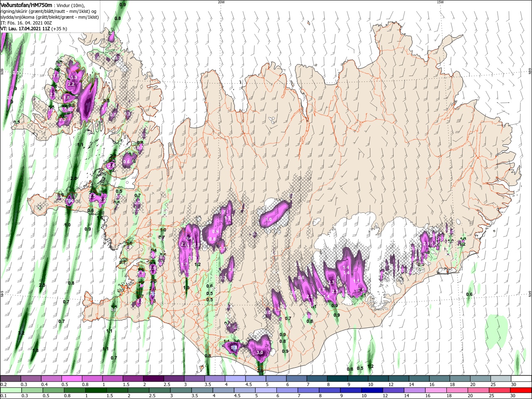Select the pale green 0.1 rain legend swatch
Screen dimensions: 532x399
(11, 390)
